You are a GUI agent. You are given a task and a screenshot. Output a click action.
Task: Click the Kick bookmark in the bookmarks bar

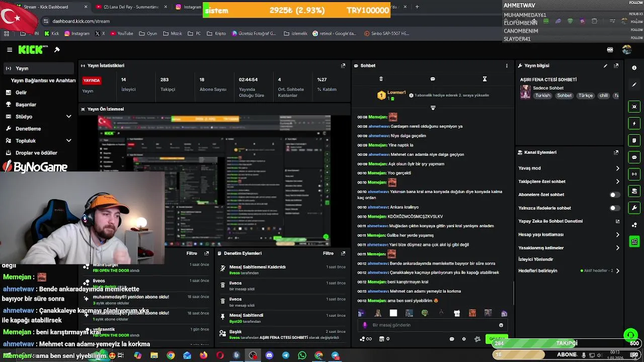pyautogui.click(x=52, y=34)
